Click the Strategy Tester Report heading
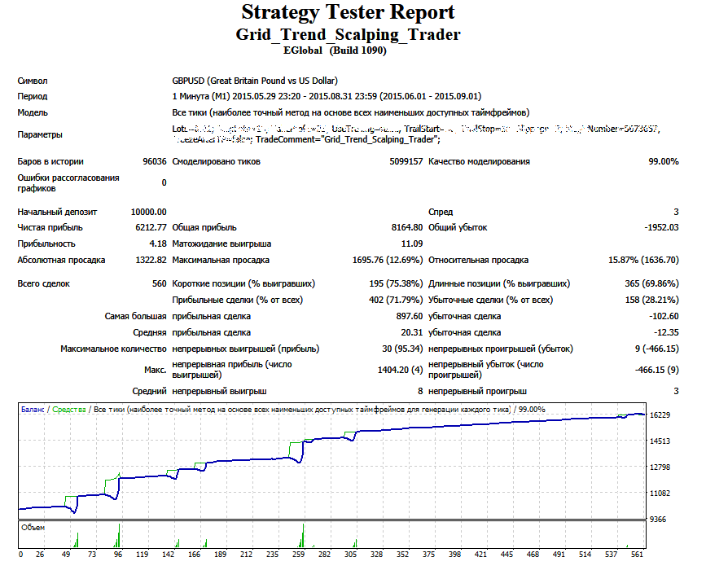The width and height of the screenshot is (706, 588). click(348, 12)
